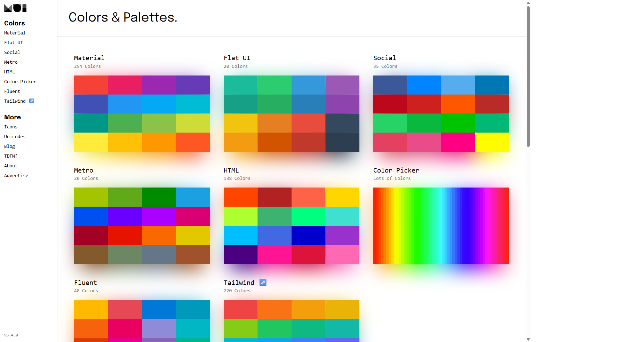
Task: Open the Advertise link
Action: click(16, 175)
